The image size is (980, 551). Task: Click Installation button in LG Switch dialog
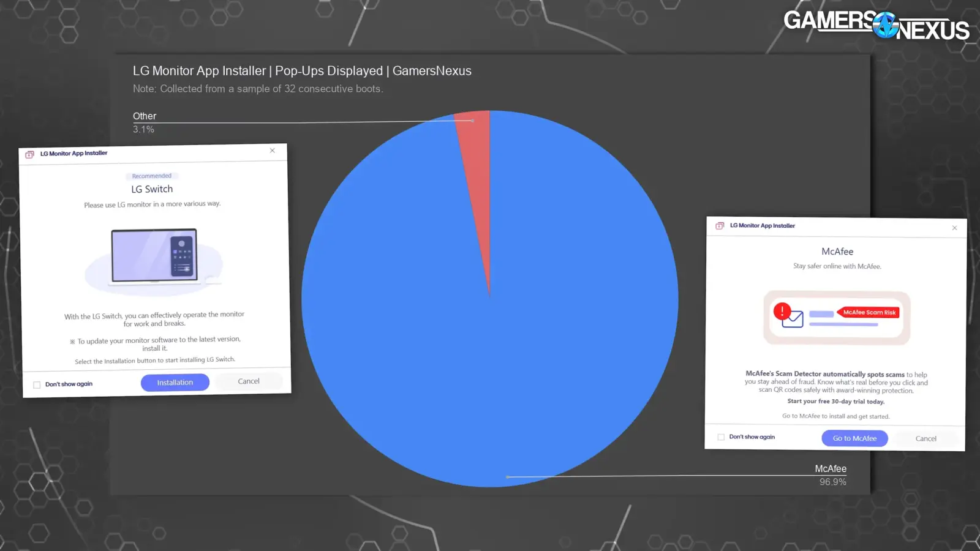tap(175, 383)
